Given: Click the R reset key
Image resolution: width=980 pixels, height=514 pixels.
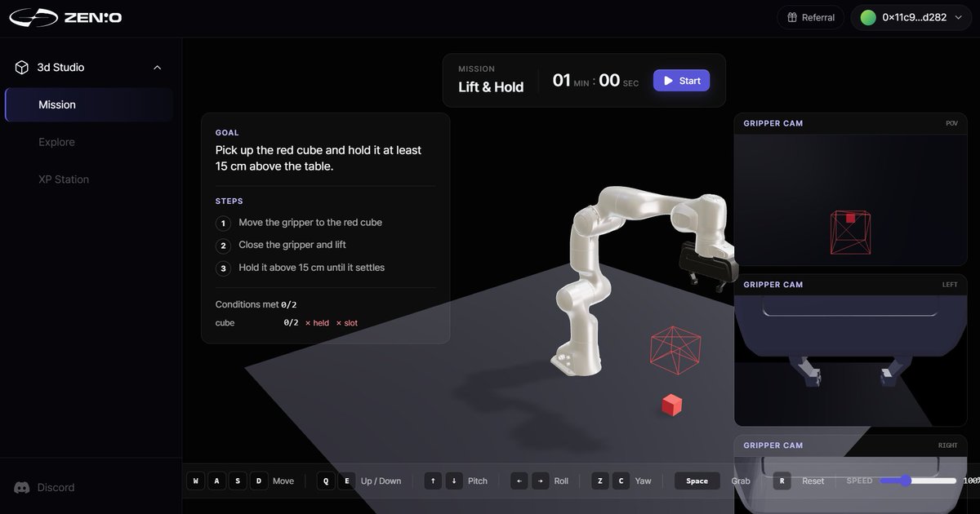Looking at the screenshot, I should 782,481.
